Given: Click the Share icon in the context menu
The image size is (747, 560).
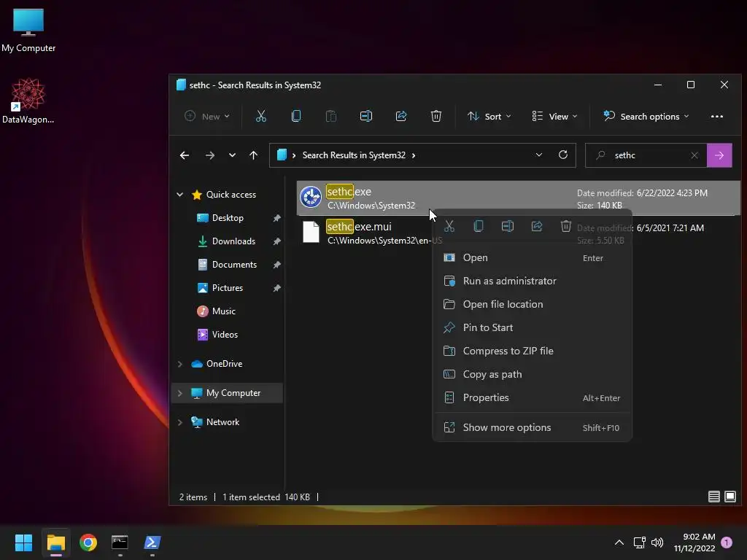Looking at the screenshot, I should pos(537,226).
